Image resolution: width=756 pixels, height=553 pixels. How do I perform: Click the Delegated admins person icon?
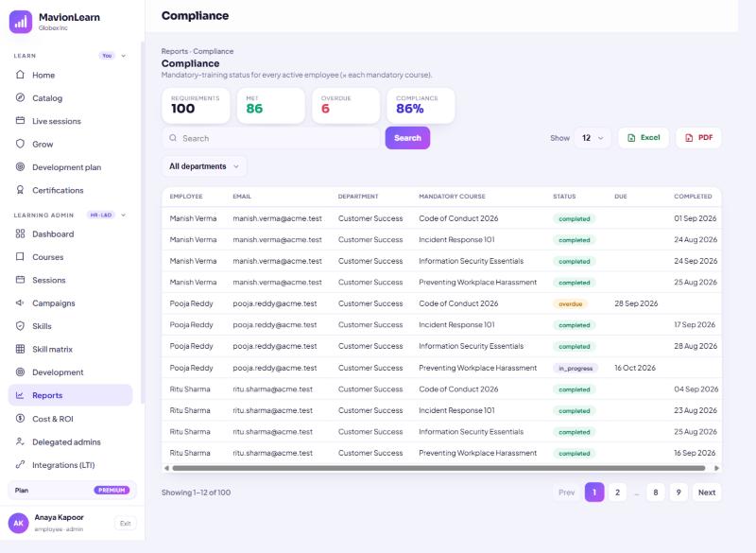point(20,441)
